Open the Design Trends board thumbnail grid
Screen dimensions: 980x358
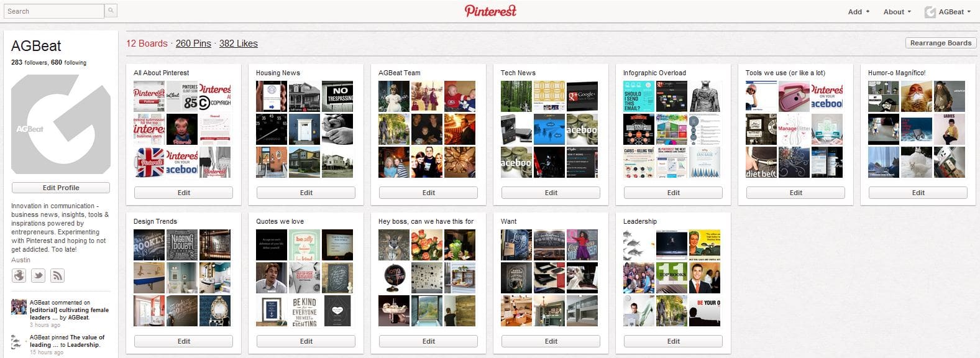tap(182, 278)
